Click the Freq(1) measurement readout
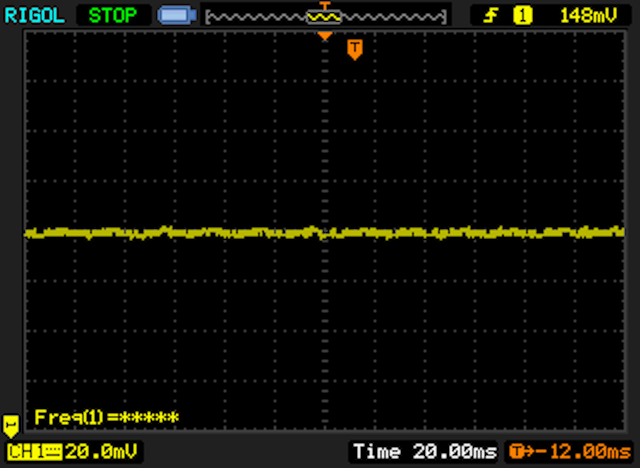This screenshot has width=640, height=468. click(x=106, y=417)
